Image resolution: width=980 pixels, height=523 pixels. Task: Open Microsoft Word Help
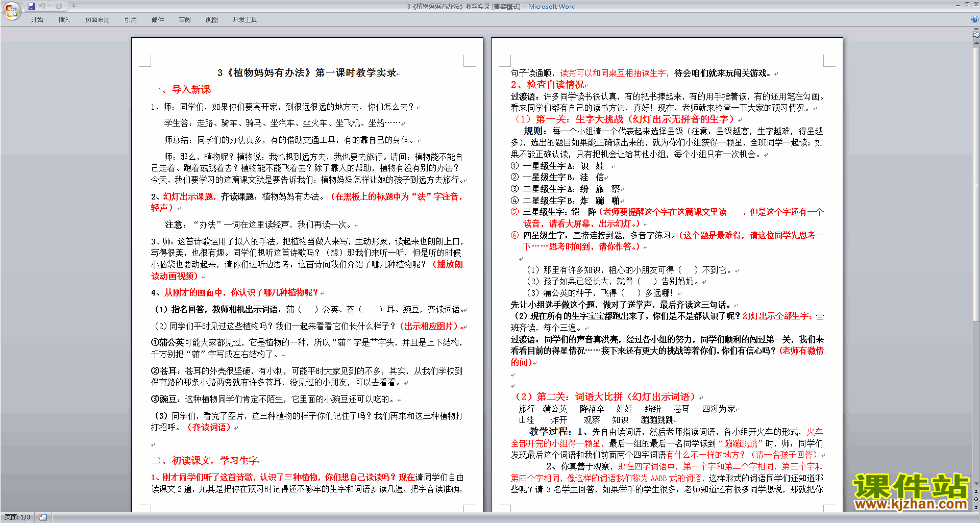[975, 19]
